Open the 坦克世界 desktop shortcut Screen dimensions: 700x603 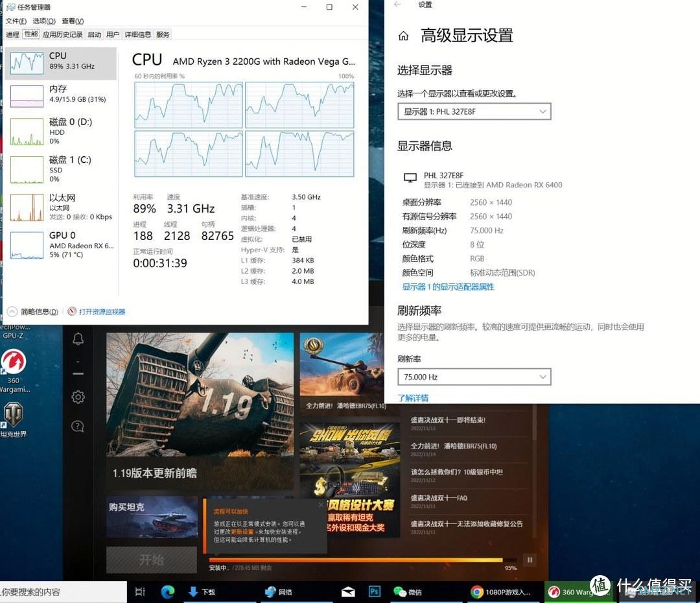[x=14, y=420]
